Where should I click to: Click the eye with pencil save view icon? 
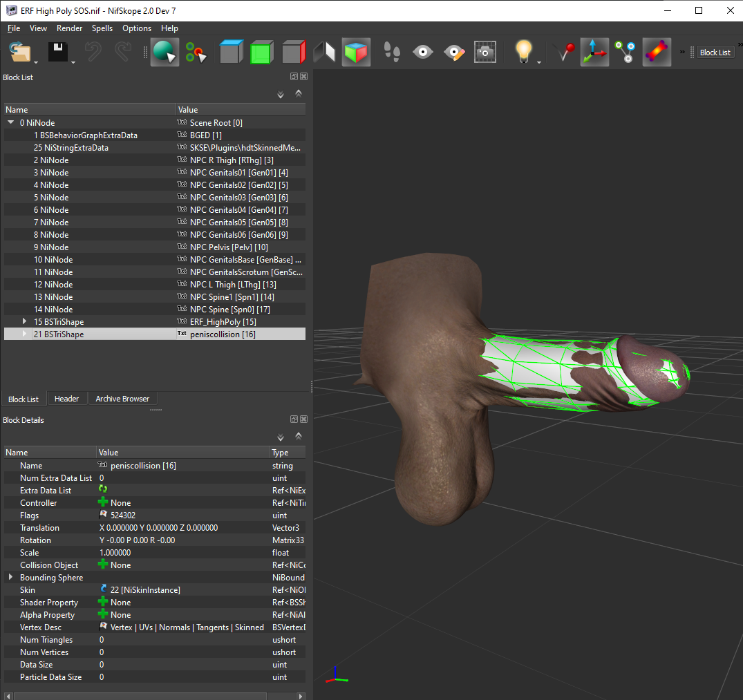point(454,52)
